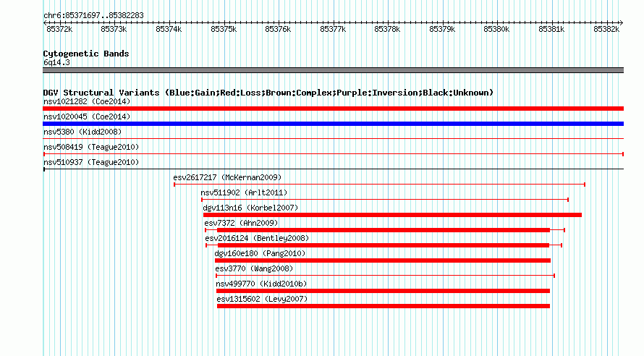Select the esv1315602 red variant bar

384,306
